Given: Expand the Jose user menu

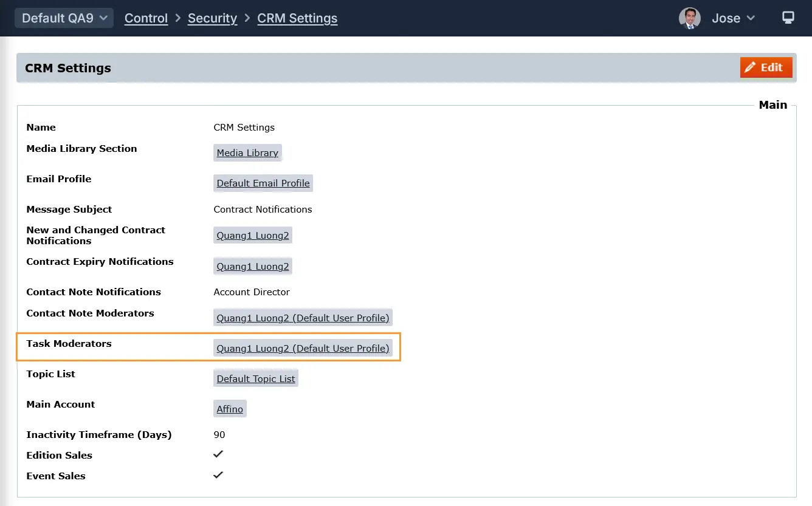Looking at the screenshot, I should click(733, 18).
